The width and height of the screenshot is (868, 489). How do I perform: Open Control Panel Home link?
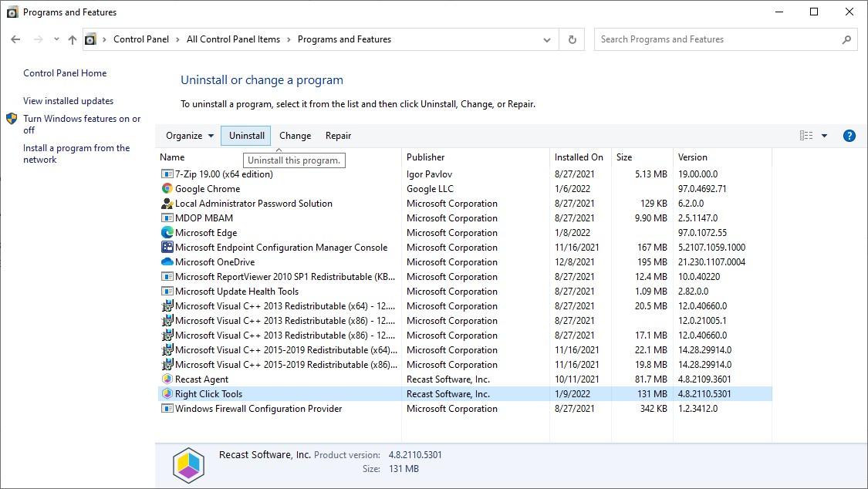click(65, 73)
